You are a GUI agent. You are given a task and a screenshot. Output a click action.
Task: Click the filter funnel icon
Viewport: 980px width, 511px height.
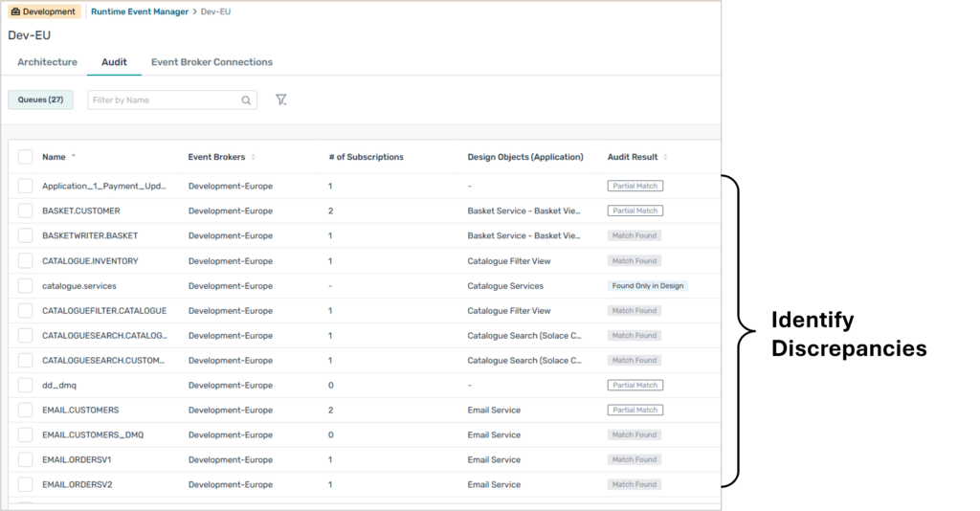point(281,100)
